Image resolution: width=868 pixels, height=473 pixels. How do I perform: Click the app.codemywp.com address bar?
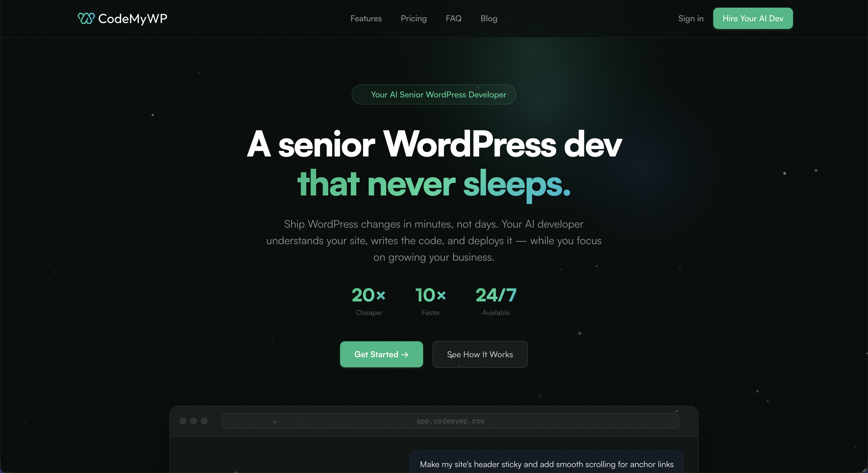[450, 421]
